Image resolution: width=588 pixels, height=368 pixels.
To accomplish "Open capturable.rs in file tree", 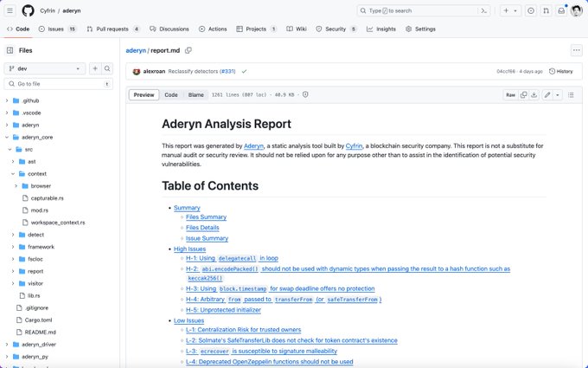I will click(48, 198).
